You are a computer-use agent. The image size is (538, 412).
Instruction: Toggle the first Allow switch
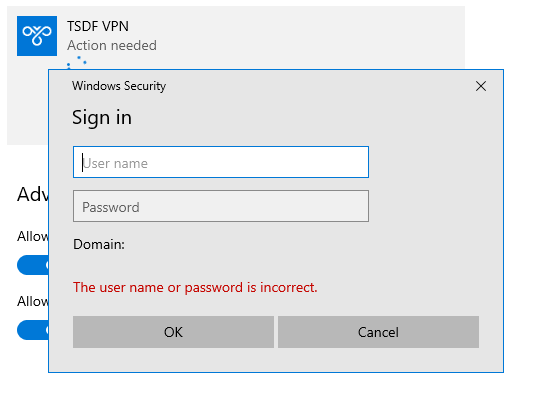point(33,265)
